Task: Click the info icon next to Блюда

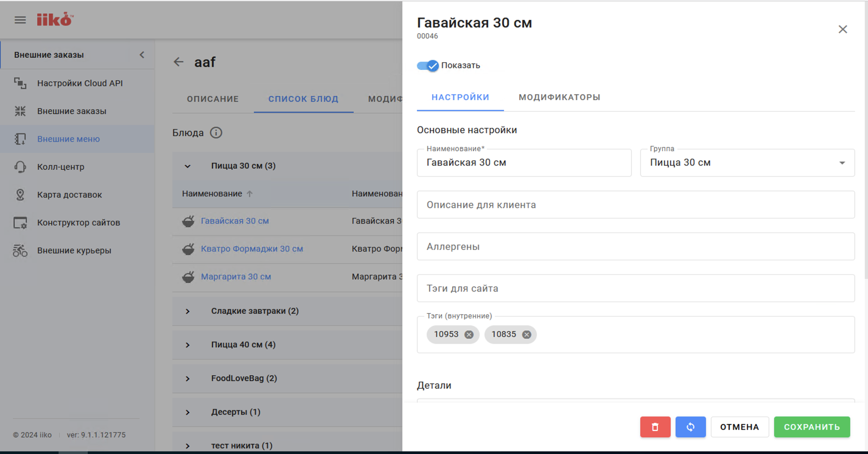Action: tap(216, 133)
